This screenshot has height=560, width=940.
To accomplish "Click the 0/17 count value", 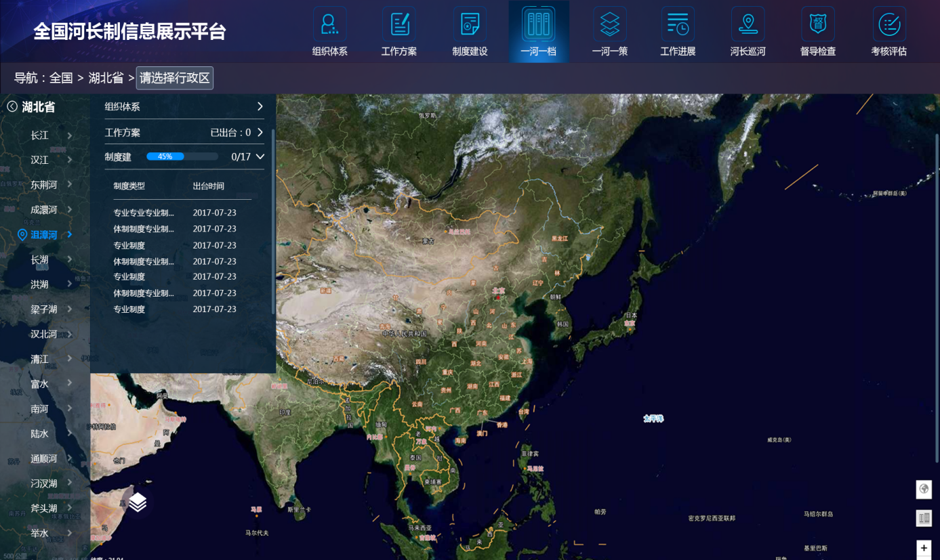I will point(241,156).
